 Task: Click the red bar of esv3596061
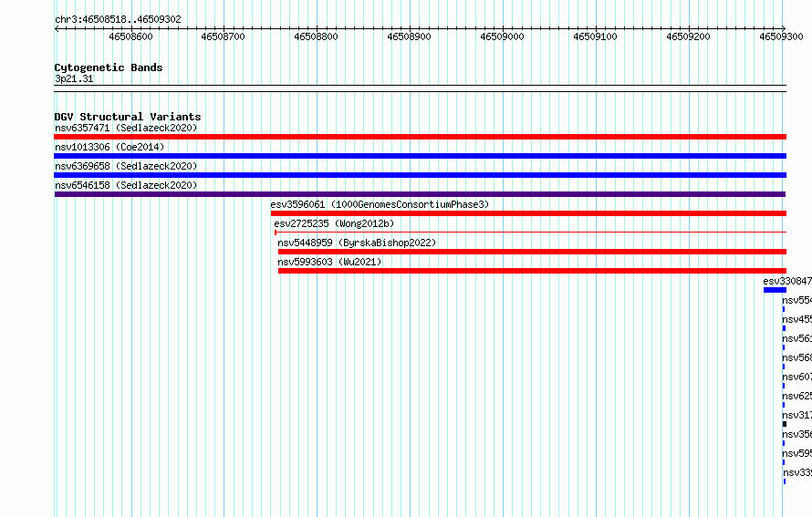[529, 213]
